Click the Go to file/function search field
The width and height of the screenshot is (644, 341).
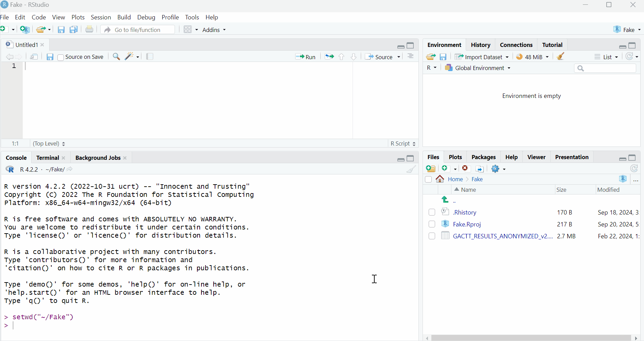[138, 30]
